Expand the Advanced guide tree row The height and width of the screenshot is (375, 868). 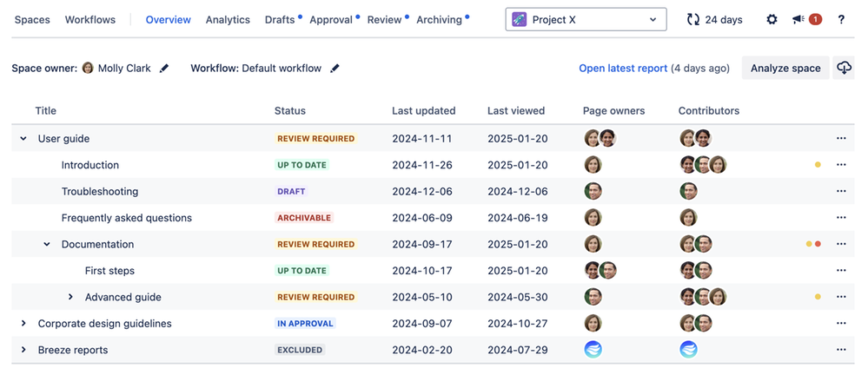[x=70, y=297]
